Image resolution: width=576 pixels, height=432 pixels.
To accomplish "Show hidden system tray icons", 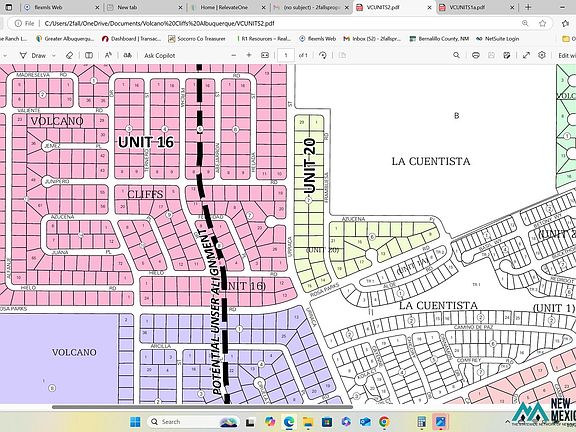I will (x=508, y=422).
